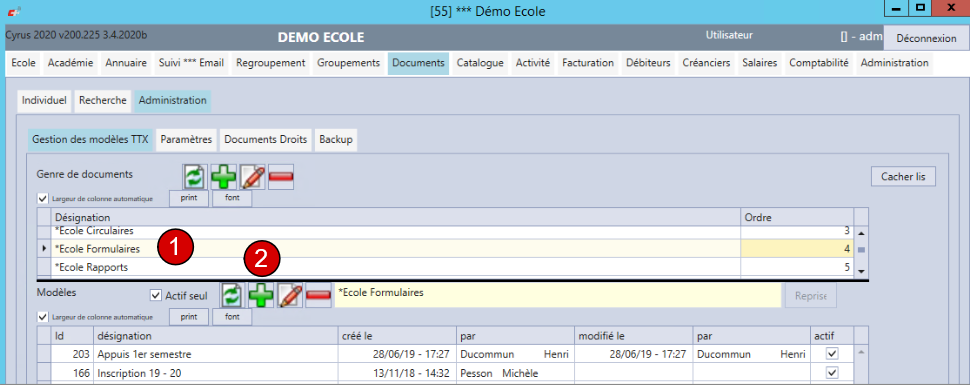Click the Reprise button

coord(811,295)
